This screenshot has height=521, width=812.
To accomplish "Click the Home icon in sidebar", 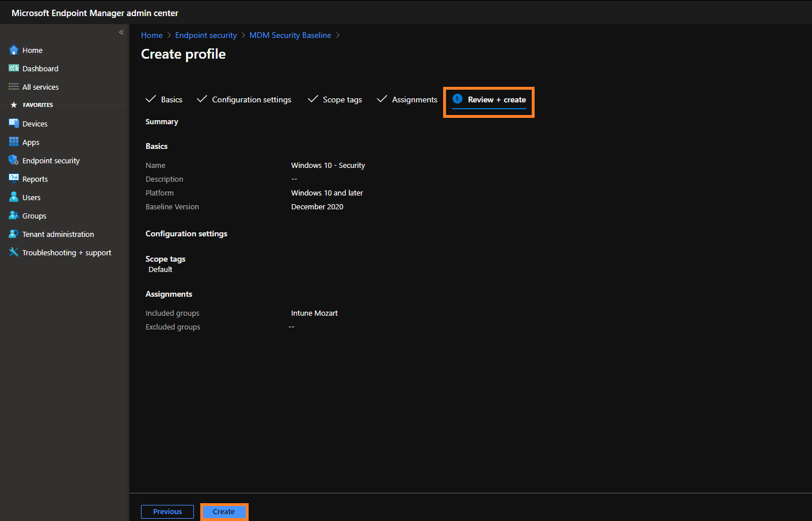I will click(14, 50).
